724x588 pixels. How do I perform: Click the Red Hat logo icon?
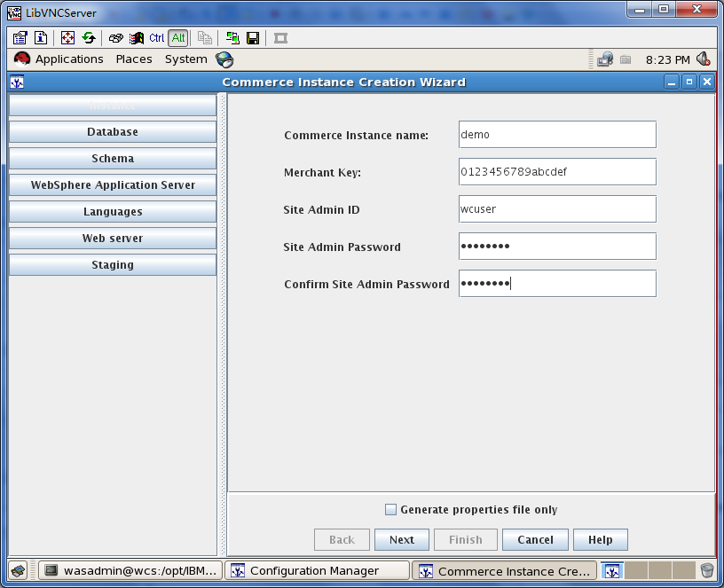click(x=21, y=59)
